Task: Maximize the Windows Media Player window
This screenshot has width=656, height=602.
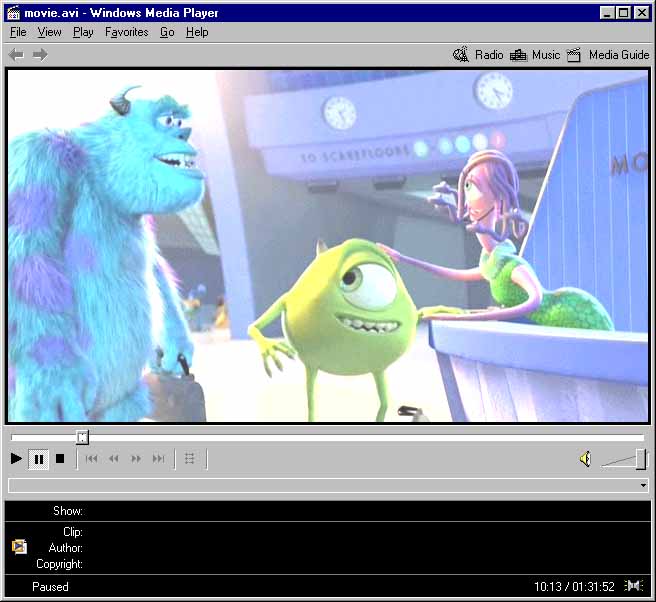Action: pyautogui.click(x=623, y=13)
